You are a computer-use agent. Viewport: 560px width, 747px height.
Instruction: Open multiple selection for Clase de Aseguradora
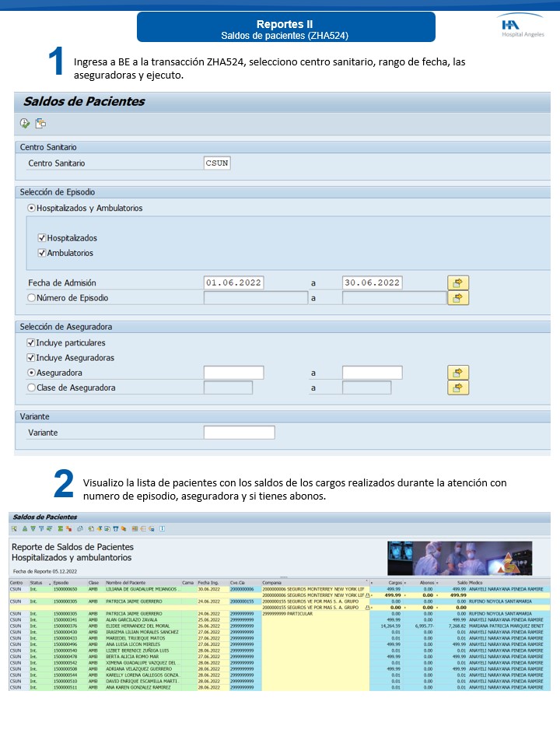pyautogui.click(x=458, y=388)
